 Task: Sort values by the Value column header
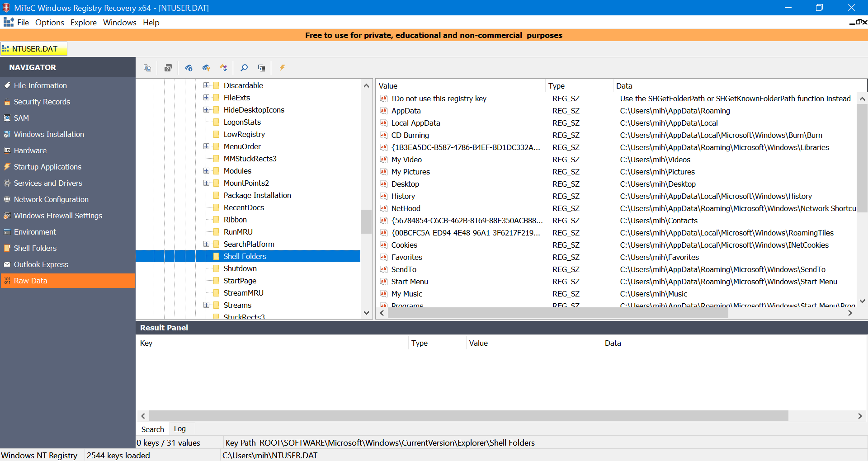point(460,86)
